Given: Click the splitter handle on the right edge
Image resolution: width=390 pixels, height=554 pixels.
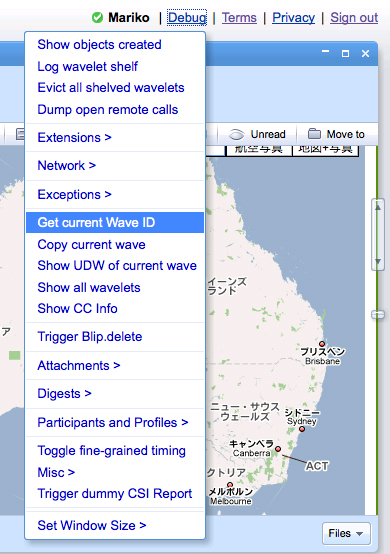Looking at the screenshot, I should 378,314.
